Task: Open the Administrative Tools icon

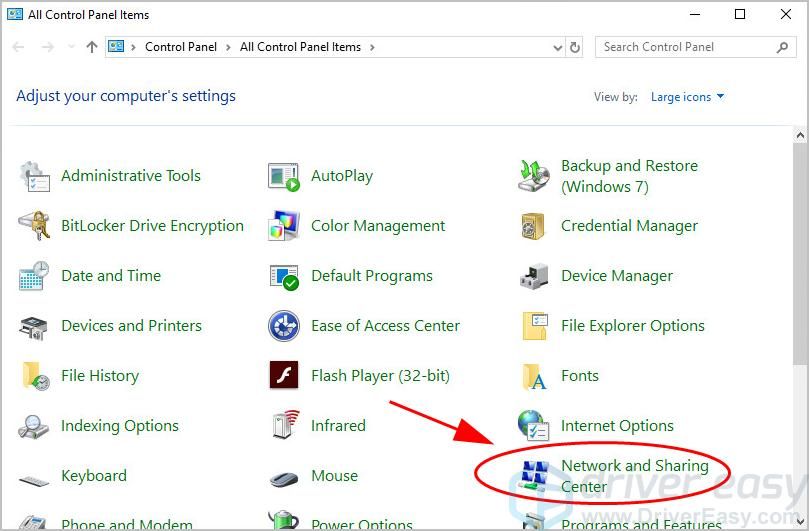Action: pos(35,176)
